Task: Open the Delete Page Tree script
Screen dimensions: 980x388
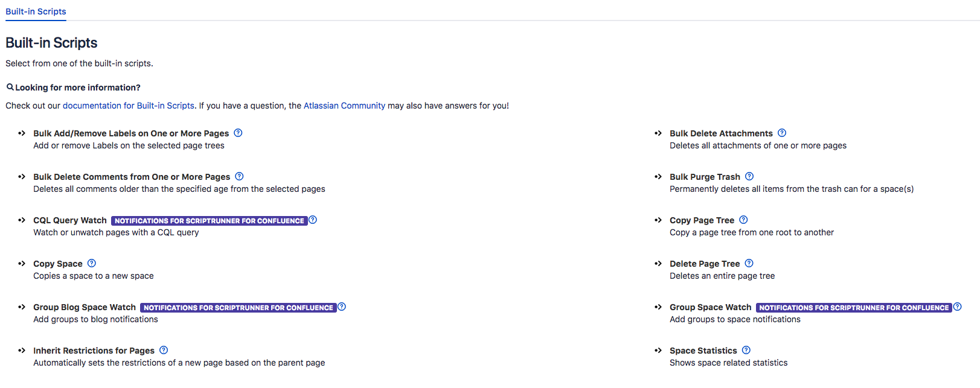Action: coord(705,264)
